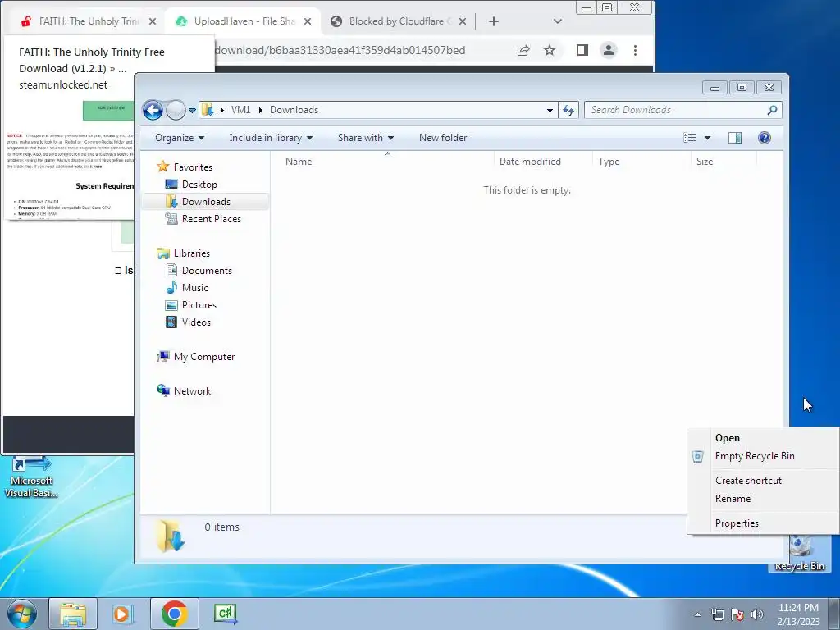Toggle Chrome's side panel
840x630 pixels.
pyautogui.click(x=582, y=50)
